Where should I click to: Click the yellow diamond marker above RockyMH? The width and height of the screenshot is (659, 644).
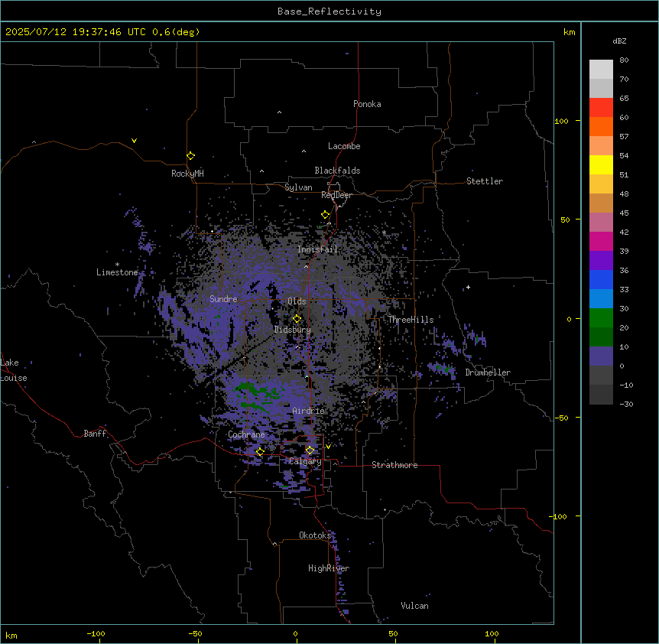(x=190, y=156)
